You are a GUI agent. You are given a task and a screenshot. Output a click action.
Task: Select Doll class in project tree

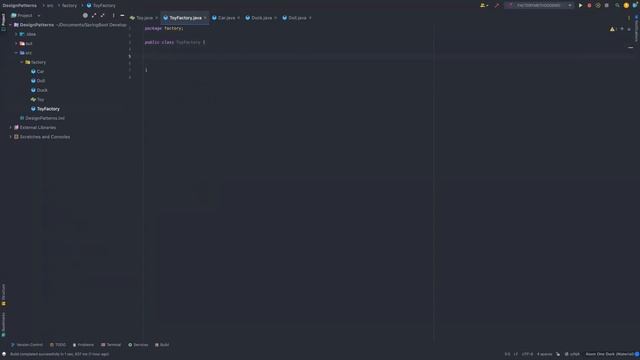pyautogui.click(x=41, y=81)
